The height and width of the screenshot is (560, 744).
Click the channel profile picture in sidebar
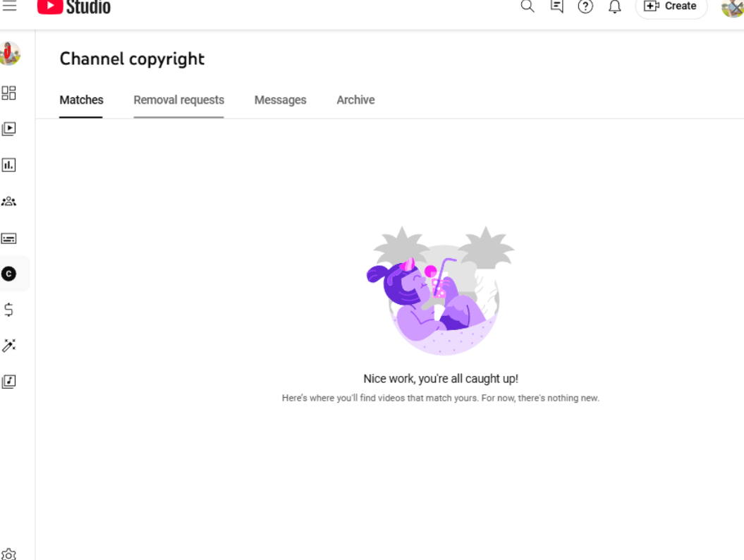[x=9, y=54]
